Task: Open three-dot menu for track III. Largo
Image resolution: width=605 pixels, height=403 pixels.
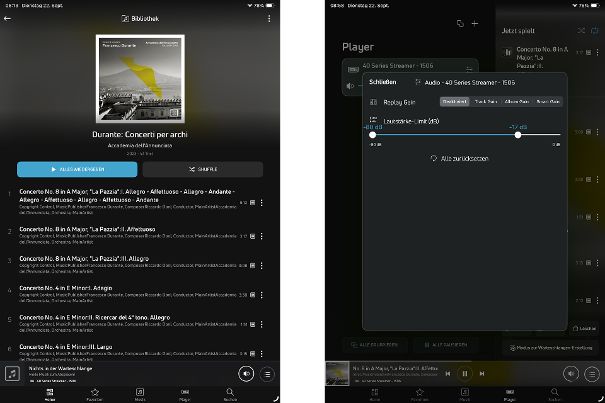Action: pyautogui.click(x=262, y=354)
